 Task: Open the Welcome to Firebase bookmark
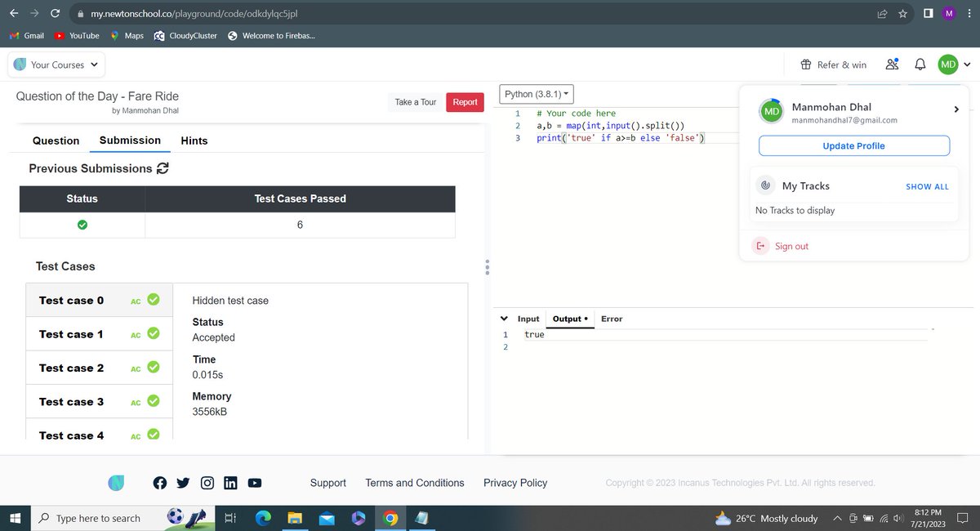pos(270,36)
